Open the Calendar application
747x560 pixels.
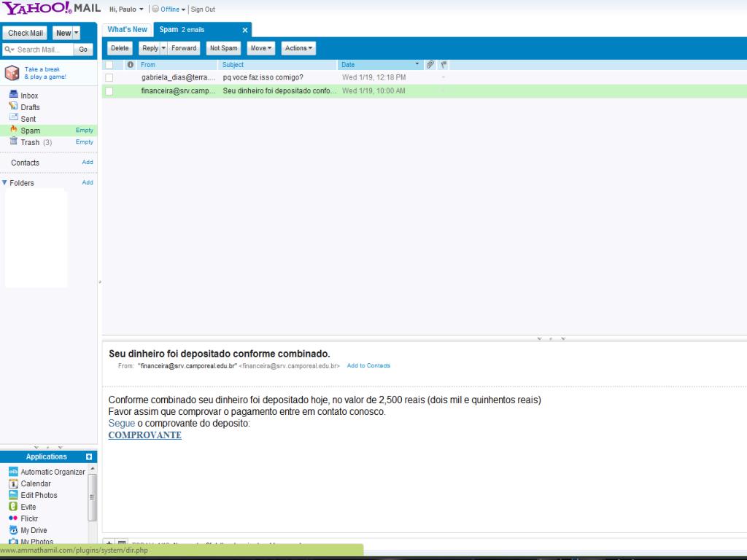pyautogui.click(x=35, y=483)
